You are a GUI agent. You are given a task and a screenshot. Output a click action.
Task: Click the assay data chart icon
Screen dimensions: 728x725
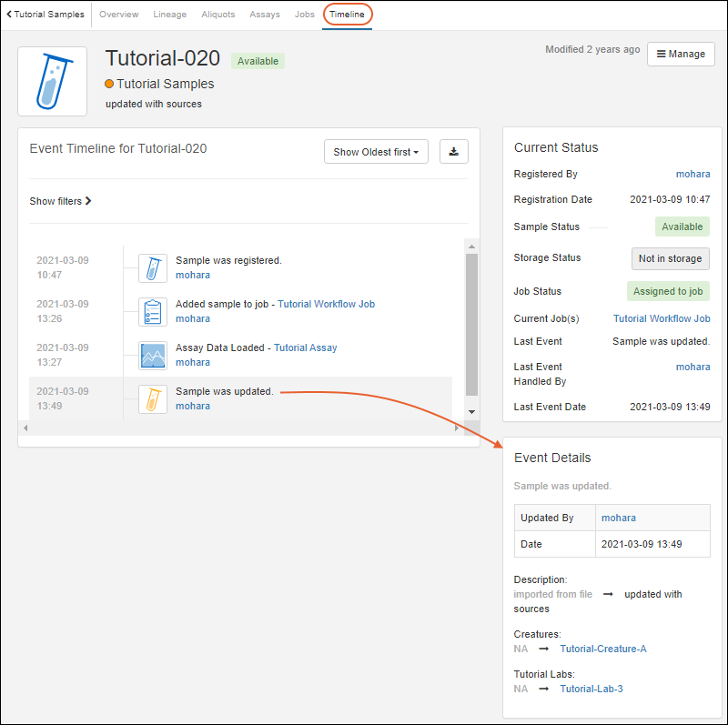[x=153, y=355]
